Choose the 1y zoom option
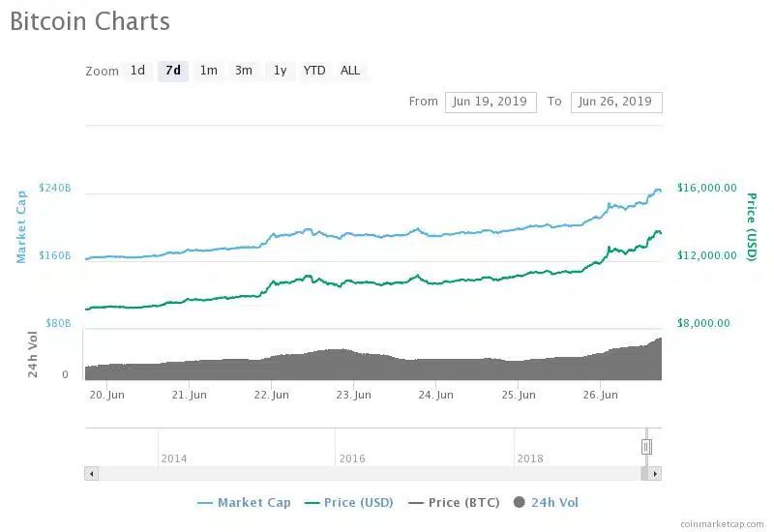The image size is (774, 532). click(280, 71)
